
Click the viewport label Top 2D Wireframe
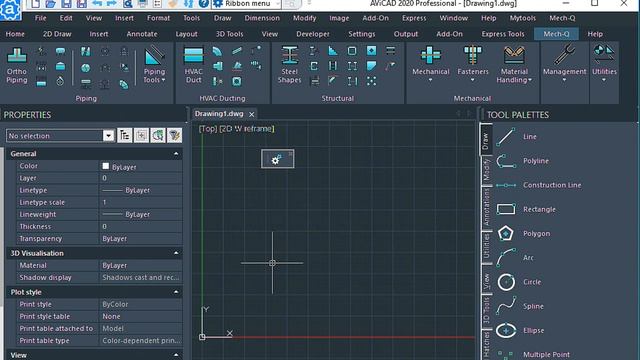click(x=236, y=129)
